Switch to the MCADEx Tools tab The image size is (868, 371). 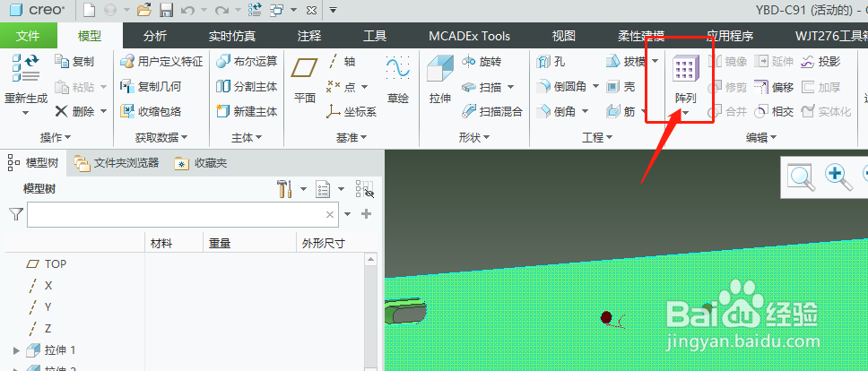coord(470,36)
